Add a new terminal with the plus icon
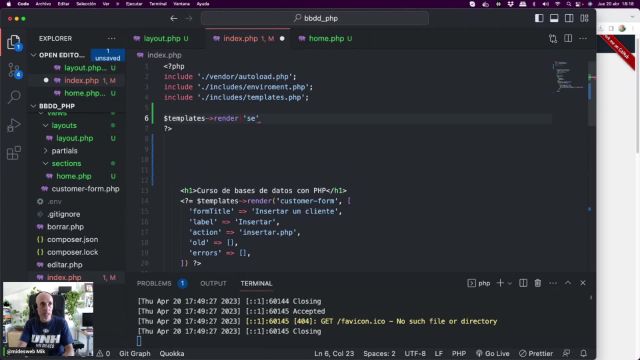 (x=500, y=283)
